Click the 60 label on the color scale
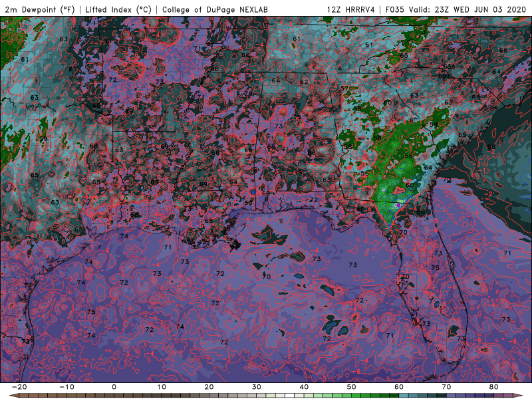Viewport: 532px width, 399px height. click(399, 387)
